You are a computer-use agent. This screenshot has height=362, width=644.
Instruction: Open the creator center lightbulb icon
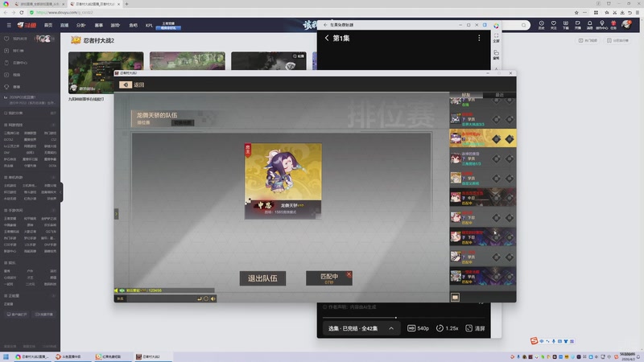pos(601,25)
